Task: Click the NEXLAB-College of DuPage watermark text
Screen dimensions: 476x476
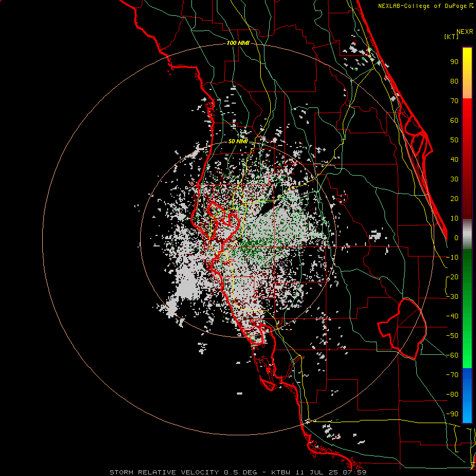Action: click(425, 6)
